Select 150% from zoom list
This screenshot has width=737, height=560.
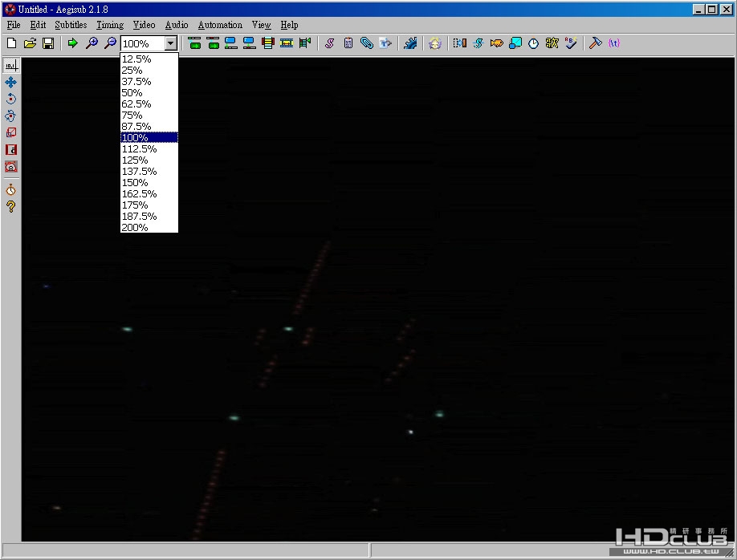(149, 183)
